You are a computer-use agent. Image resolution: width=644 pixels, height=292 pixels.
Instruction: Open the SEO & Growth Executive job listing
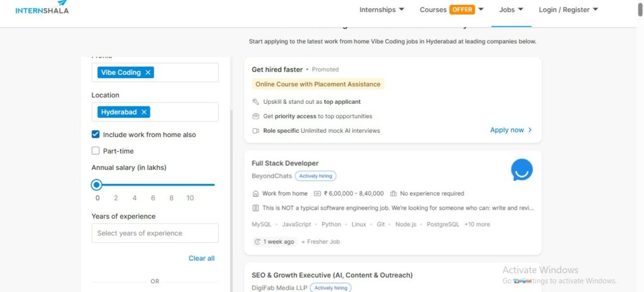tap(332, 275)
